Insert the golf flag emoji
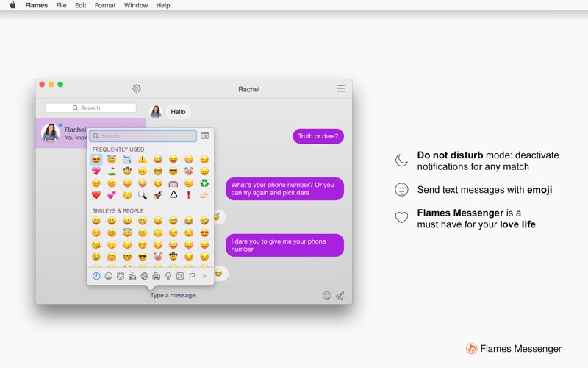 click(x=112, y=171)
